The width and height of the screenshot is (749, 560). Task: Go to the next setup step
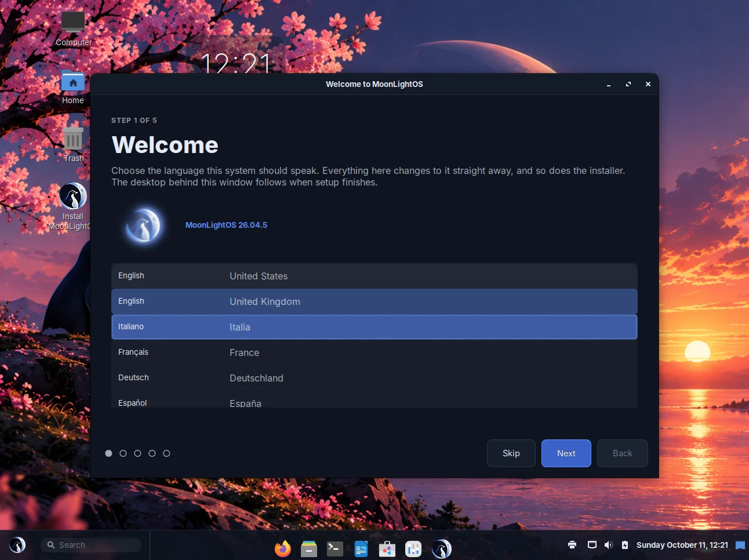click(x=566, y=453)
